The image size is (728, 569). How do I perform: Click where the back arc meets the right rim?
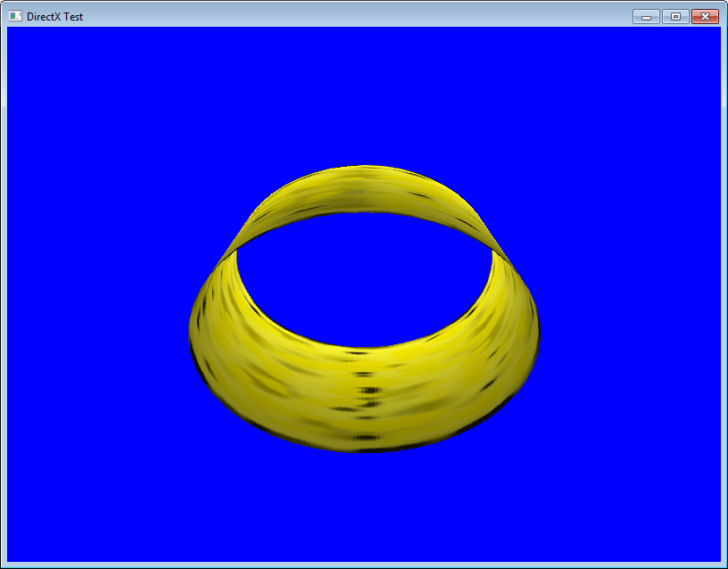[500, 254]
